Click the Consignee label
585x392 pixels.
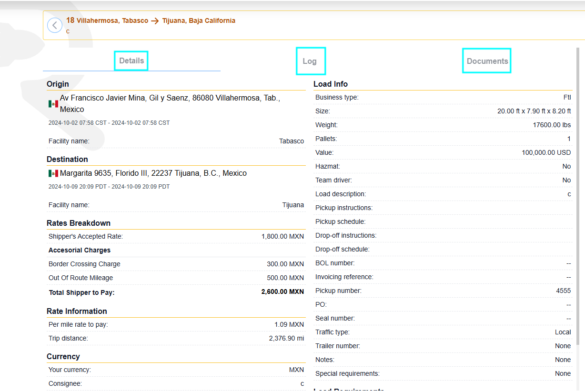[x=65, y=383]
